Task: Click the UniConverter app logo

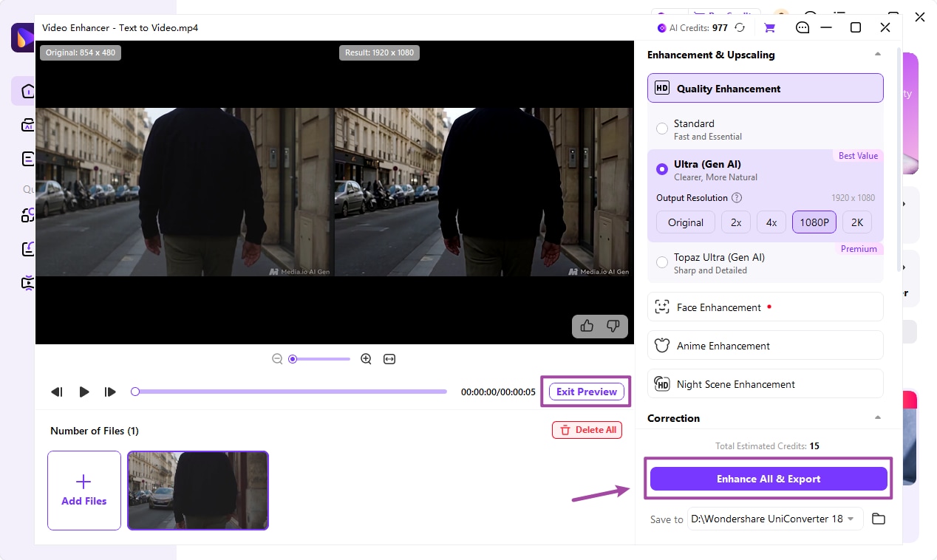Action: tap(23, 37)
